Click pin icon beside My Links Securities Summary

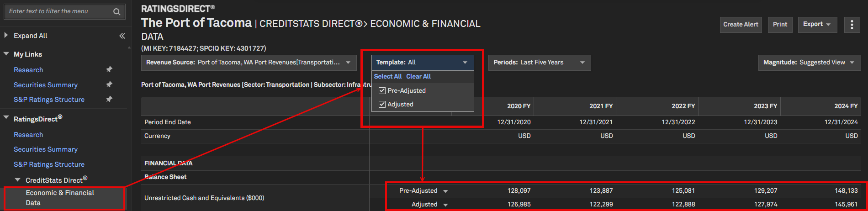[x=109, y=84]
